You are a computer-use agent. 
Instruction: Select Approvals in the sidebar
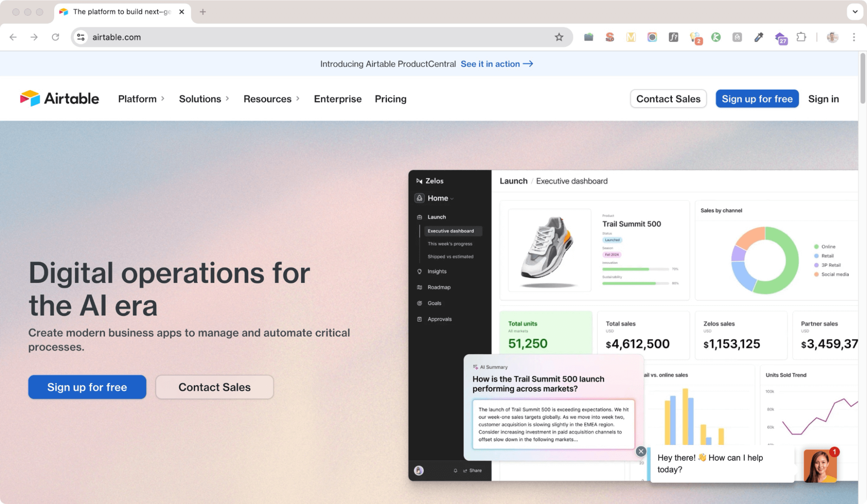click(x=440, y=319)
